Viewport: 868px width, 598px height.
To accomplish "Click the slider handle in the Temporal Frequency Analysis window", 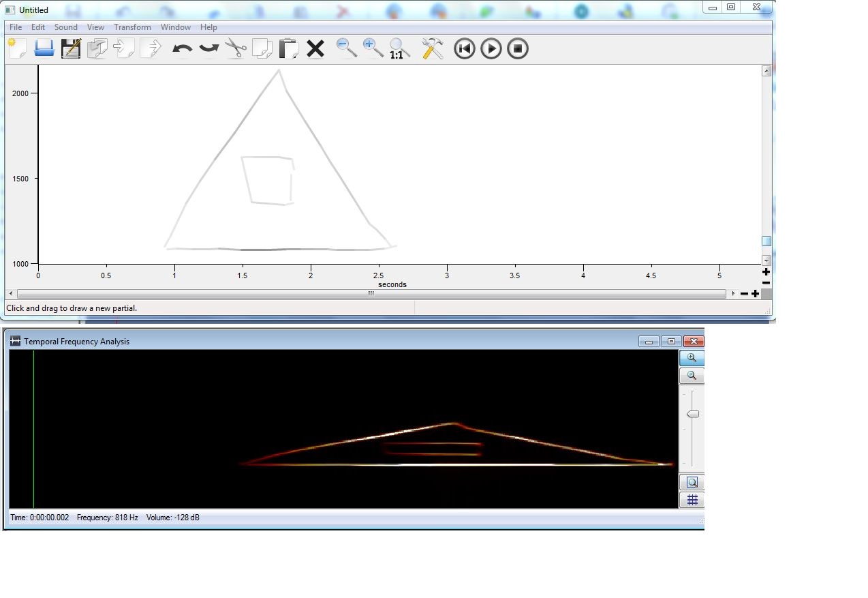I will pos(693,414).
